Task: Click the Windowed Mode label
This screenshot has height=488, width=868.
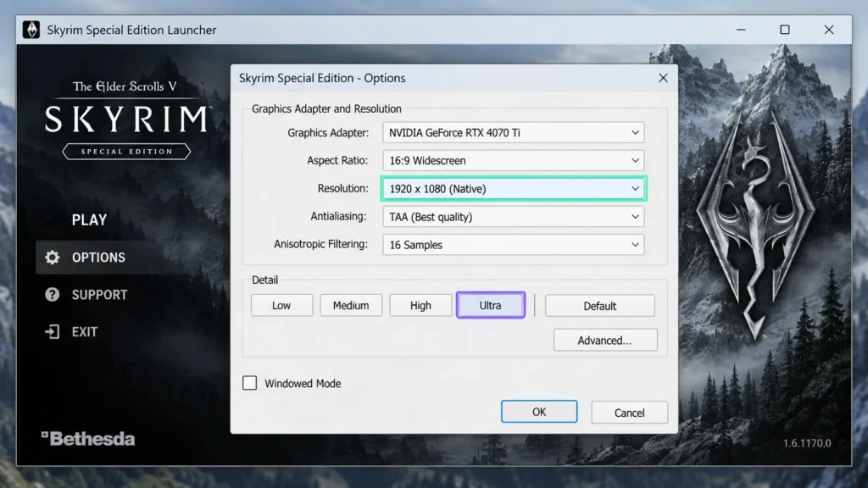Action: 303,384
